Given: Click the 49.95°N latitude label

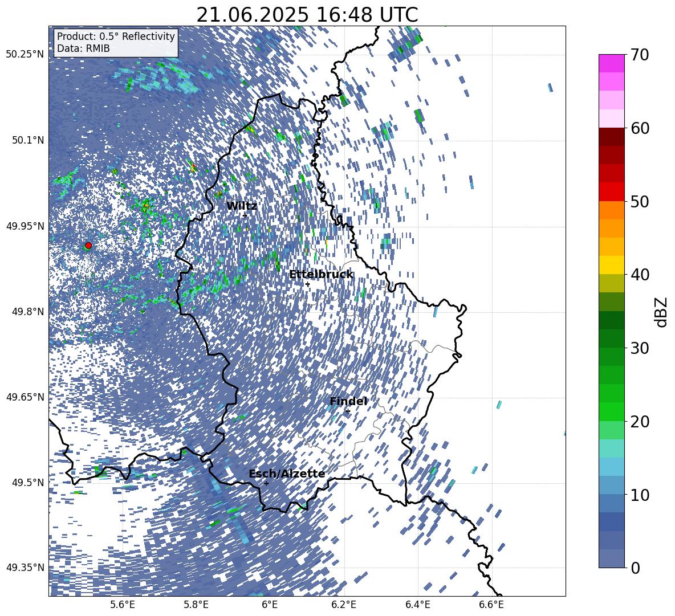Looking at the screenshot, I should 25,226.
